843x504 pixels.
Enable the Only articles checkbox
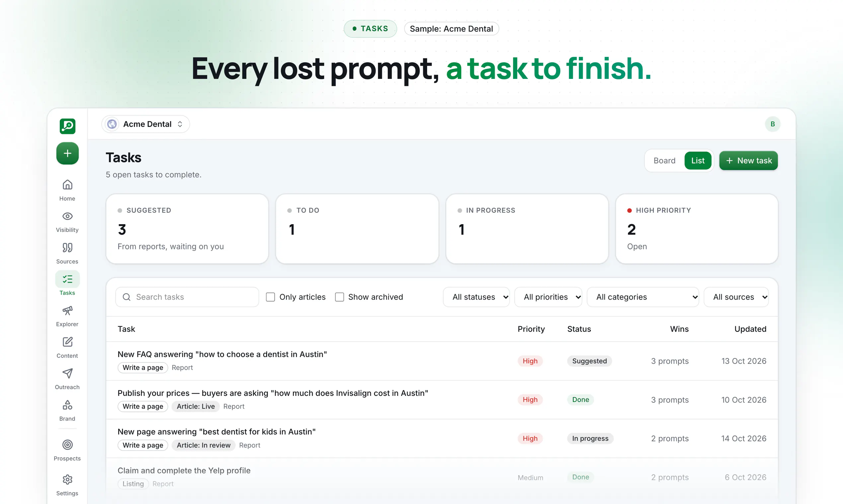point(270,297)
